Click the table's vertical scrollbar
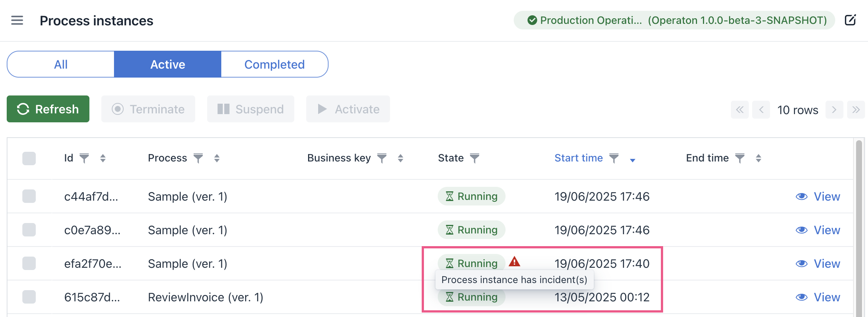868x317 pixels. (859, 228)
